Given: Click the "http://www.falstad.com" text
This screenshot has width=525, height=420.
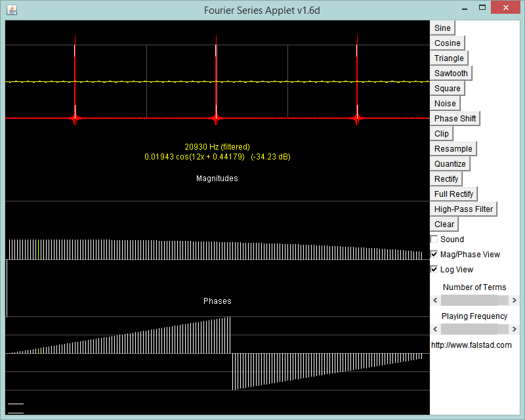Looking at the screenshot, I should click(x=471, y=345).
